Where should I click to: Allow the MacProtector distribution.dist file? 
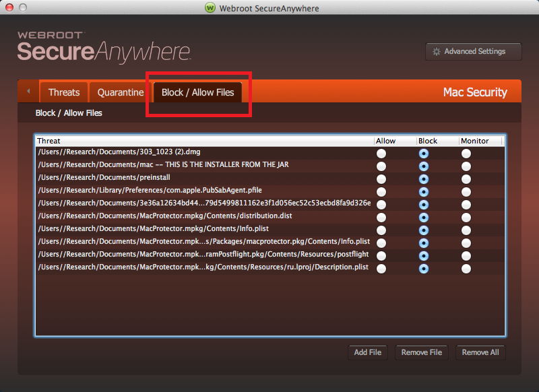click(381, 218)
